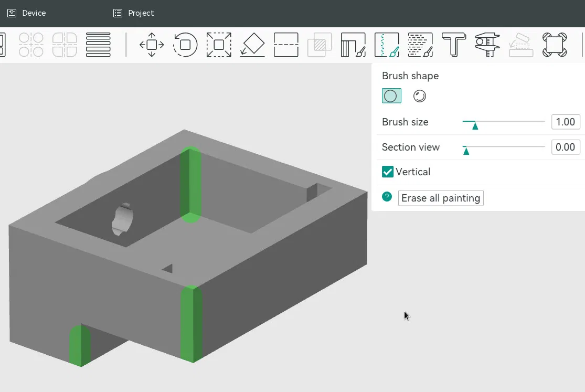
Task: Click the greyed Mesh Boolean icon
Action: [320, 45]
